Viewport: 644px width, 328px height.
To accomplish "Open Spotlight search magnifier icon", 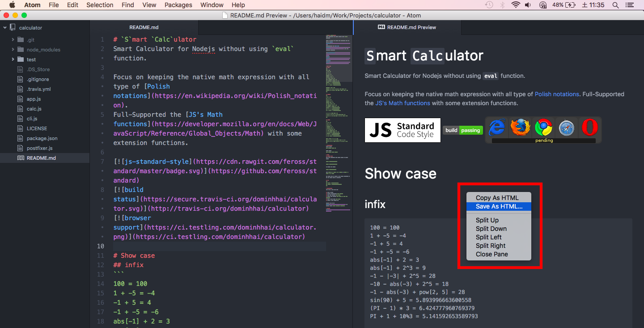I will [616, 5].
